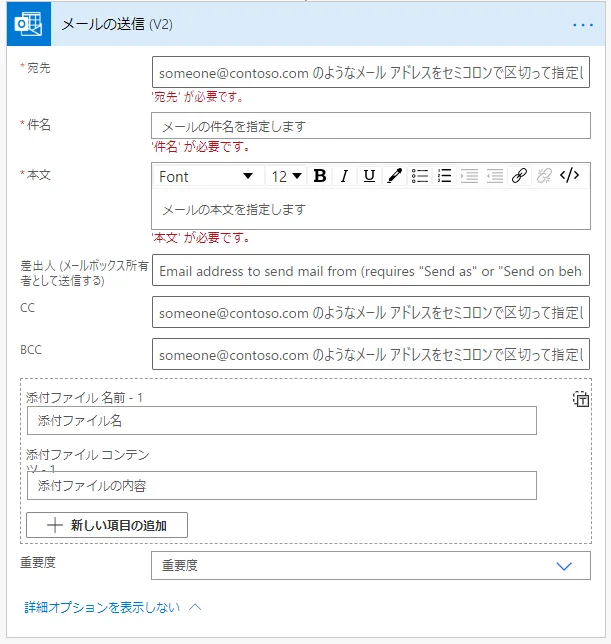Open the three-dot action menu
The width and height of the screenshot is (611, 644).
583,25
